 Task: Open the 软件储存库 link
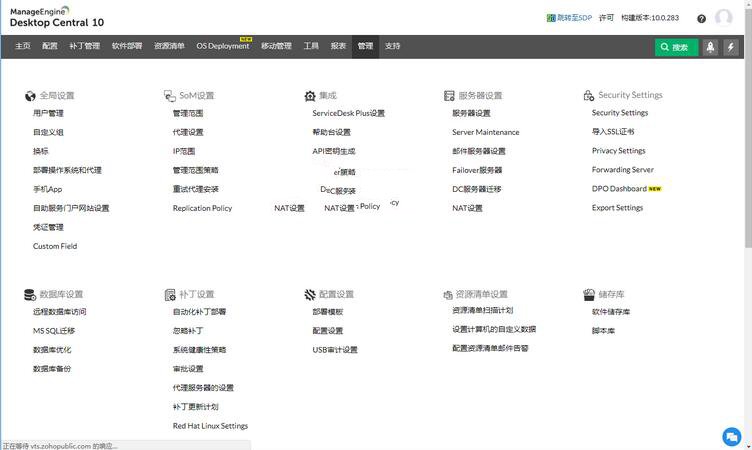[x=611, y=312]
